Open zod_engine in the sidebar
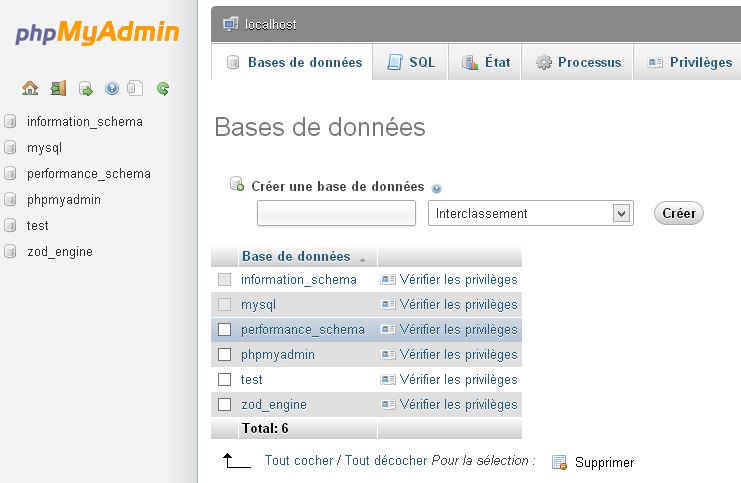 [x=60, y=251]
